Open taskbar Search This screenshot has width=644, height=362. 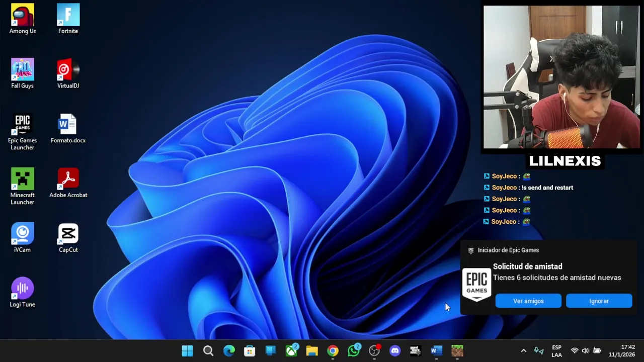(x=208, y=350)
